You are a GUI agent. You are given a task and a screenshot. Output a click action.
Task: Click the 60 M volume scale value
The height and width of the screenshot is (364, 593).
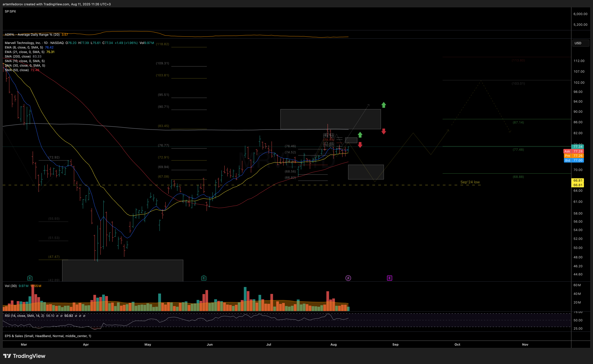(x=577, y=285)
